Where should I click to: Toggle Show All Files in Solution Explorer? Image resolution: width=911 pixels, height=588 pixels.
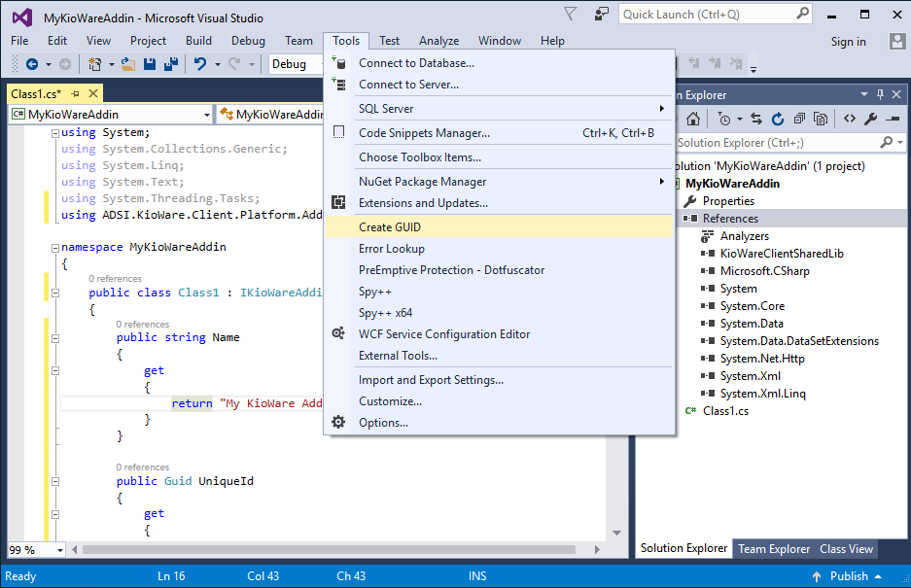(821, 120)
